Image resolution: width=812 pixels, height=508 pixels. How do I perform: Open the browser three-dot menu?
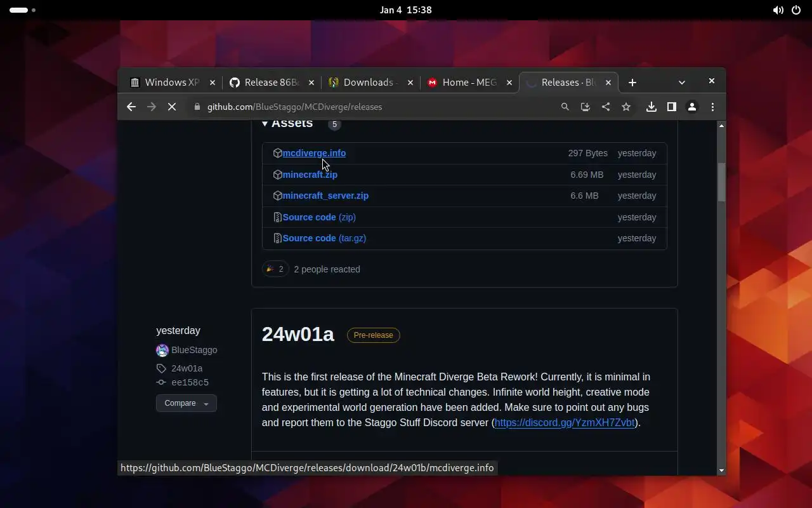pyautogui.click(x=712, y=107)
